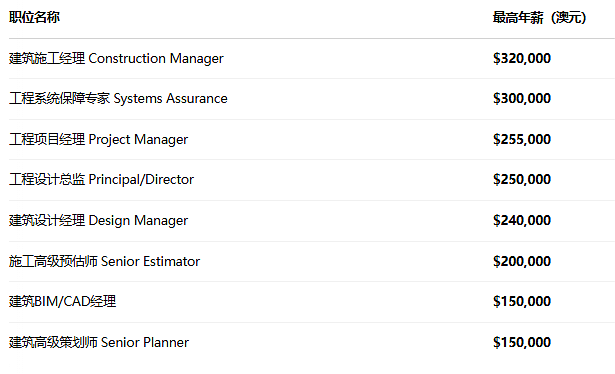Click the $255,000 salary value

click(x=522, y=140)
